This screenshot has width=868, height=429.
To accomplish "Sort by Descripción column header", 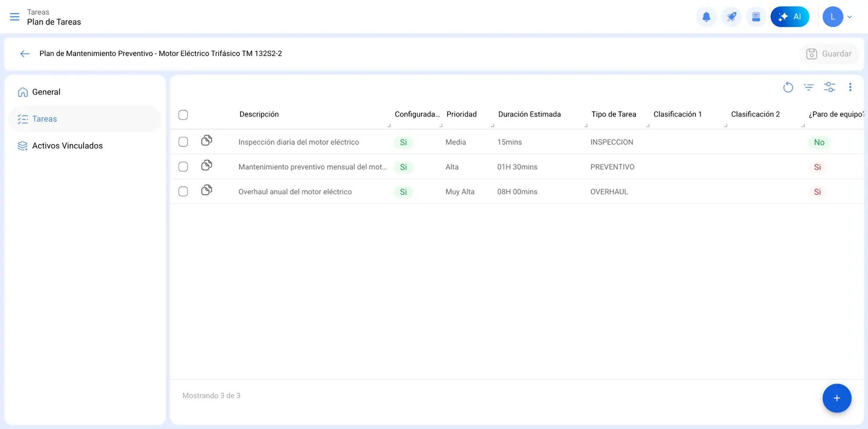I will pyautogui.click(x=259, y=114).
